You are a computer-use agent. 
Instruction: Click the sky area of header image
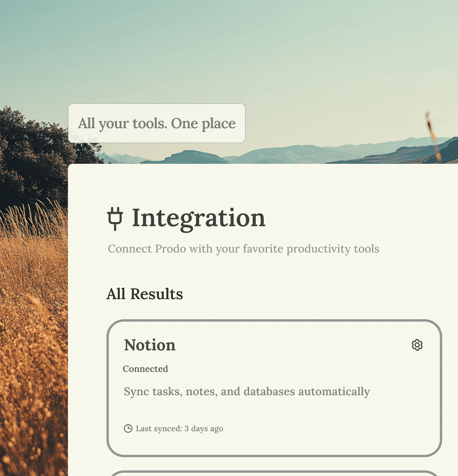[243, 49]
